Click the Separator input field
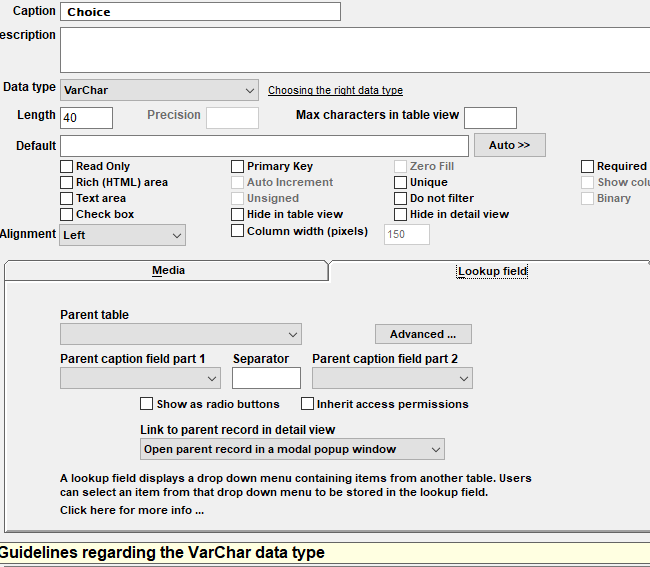 266,378
